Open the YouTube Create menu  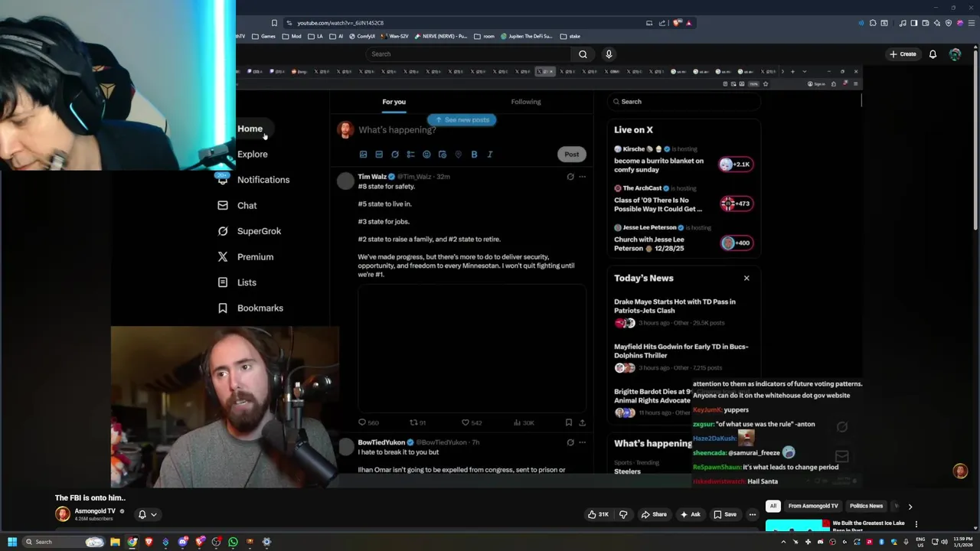tap(903, 54)
